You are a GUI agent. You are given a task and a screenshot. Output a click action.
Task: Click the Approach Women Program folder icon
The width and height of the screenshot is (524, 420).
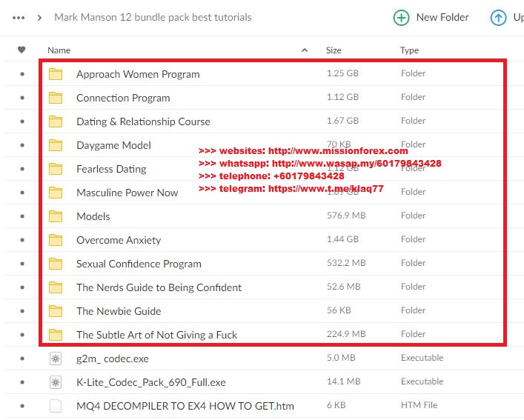(x=56, y=74)
